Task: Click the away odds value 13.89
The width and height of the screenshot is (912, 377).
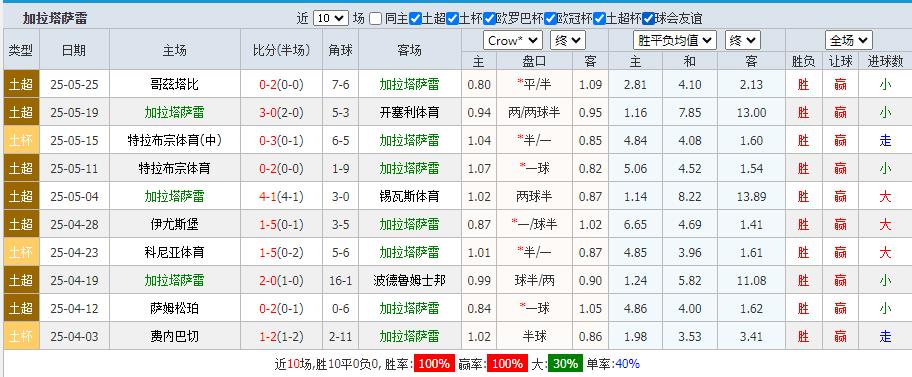Action: [751, 196]
